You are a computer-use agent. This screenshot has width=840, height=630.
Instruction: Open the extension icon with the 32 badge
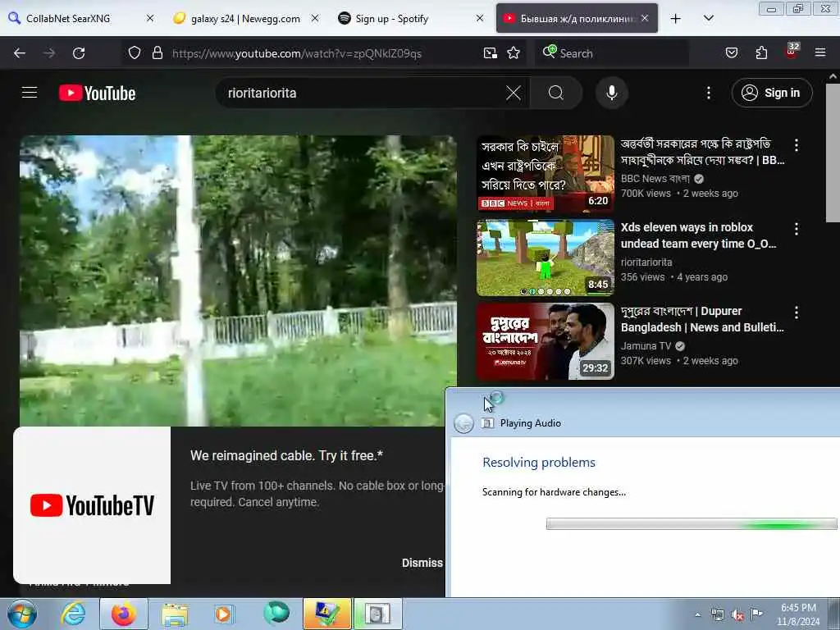click(x=792, y=52)
